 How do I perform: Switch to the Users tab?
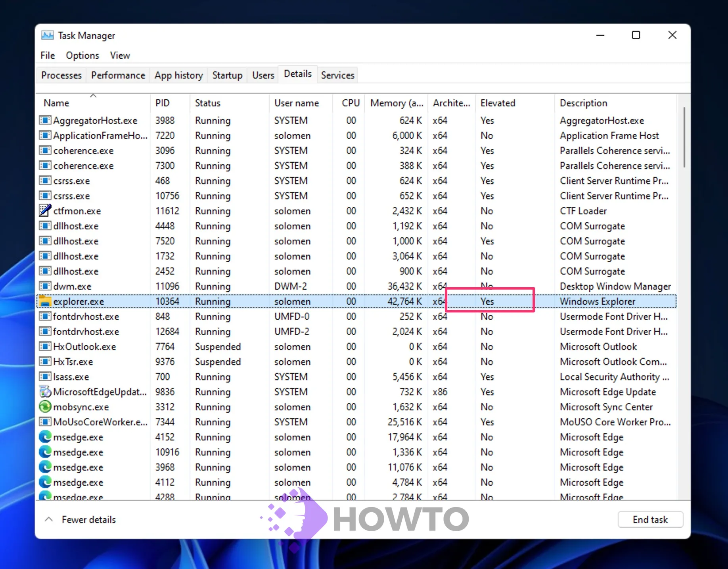(x=263, y=75)
